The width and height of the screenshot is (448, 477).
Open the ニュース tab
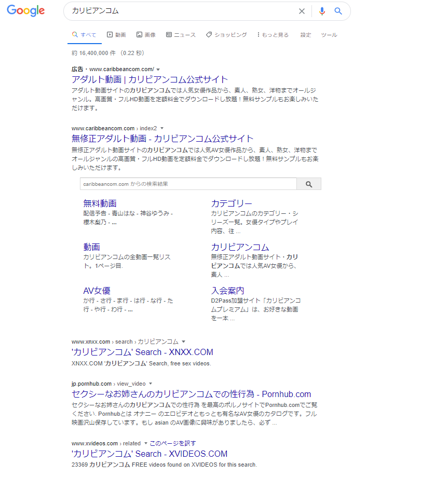[181, 35]
